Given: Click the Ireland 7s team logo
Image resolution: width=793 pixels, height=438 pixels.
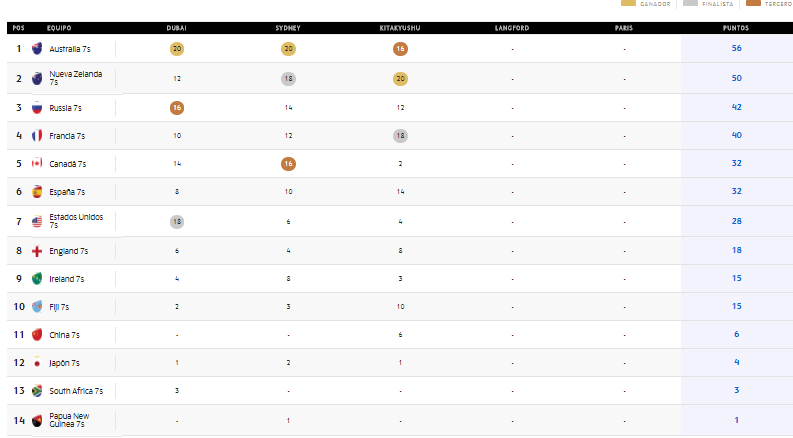Looking at the screenshot, I should click(37, 279).
